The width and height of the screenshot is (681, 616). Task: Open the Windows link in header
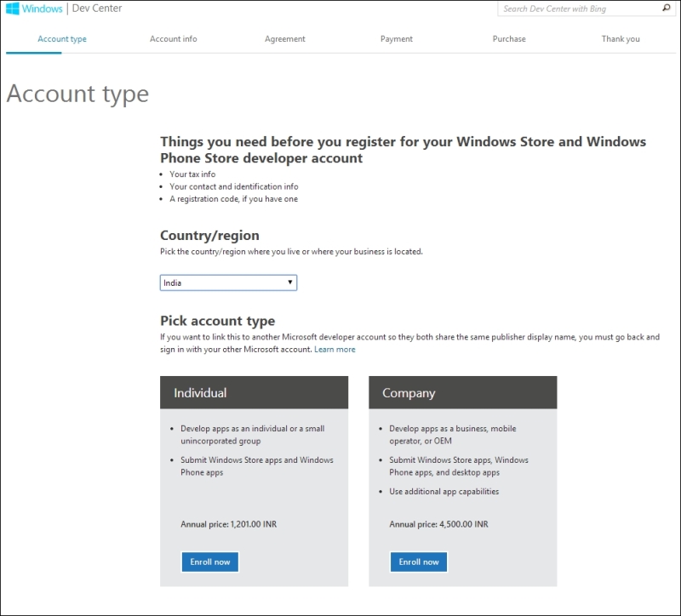click(42, 9)
